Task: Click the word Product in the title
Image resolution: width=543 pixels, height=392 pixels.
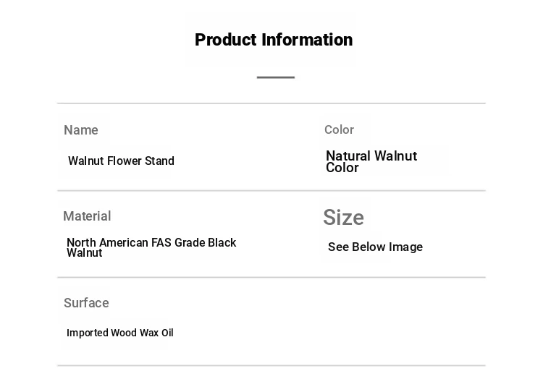Action: [x=225, y=40]
